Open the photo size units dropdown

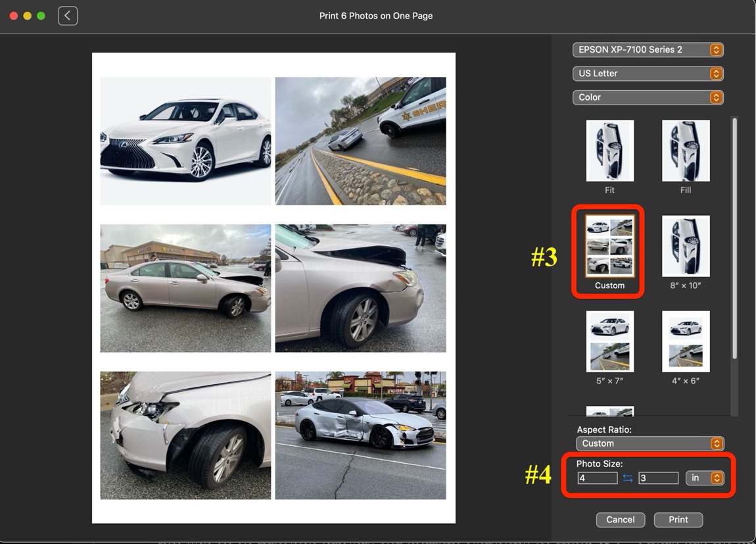[705, 478]
